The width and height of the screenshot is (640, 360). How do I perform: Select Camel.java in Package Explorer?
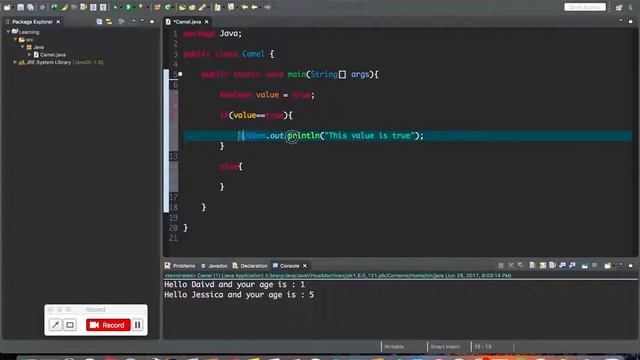[53, 54]
